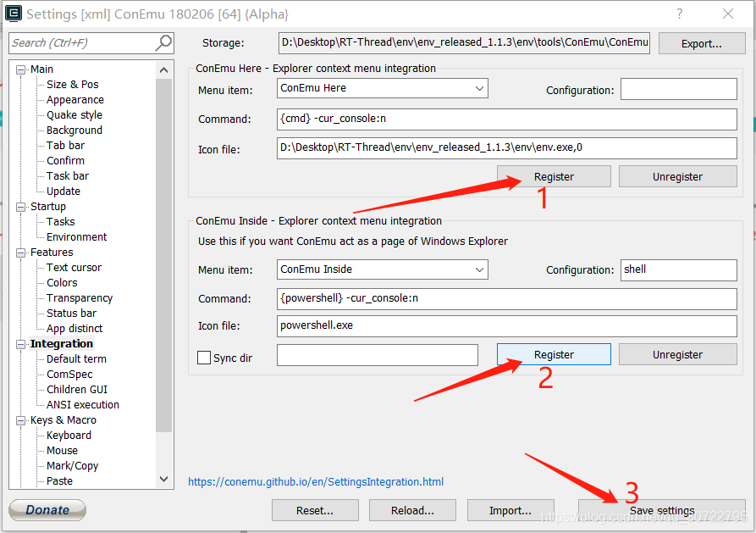Click the Reload... button

412,510
